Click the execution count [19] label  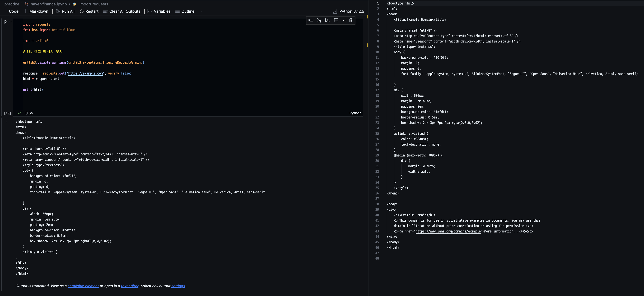(7, 113)
